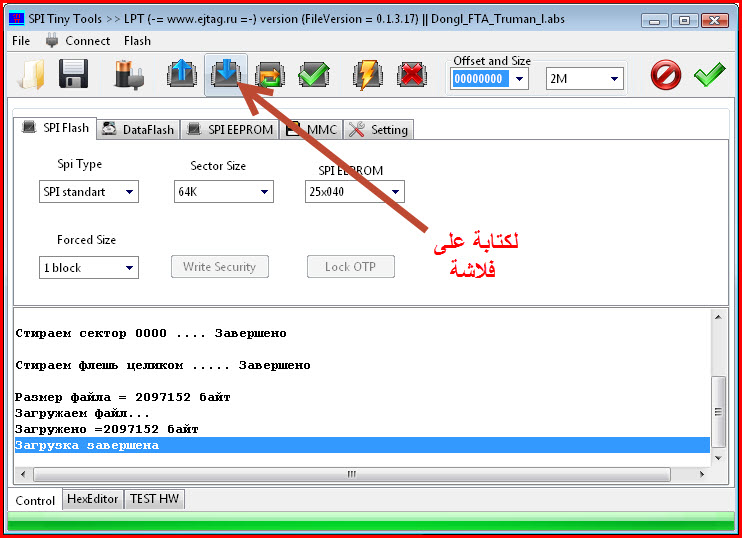
Task: Click the red stop sign icon
Action: pyautogui.click(x=665, y=75)
